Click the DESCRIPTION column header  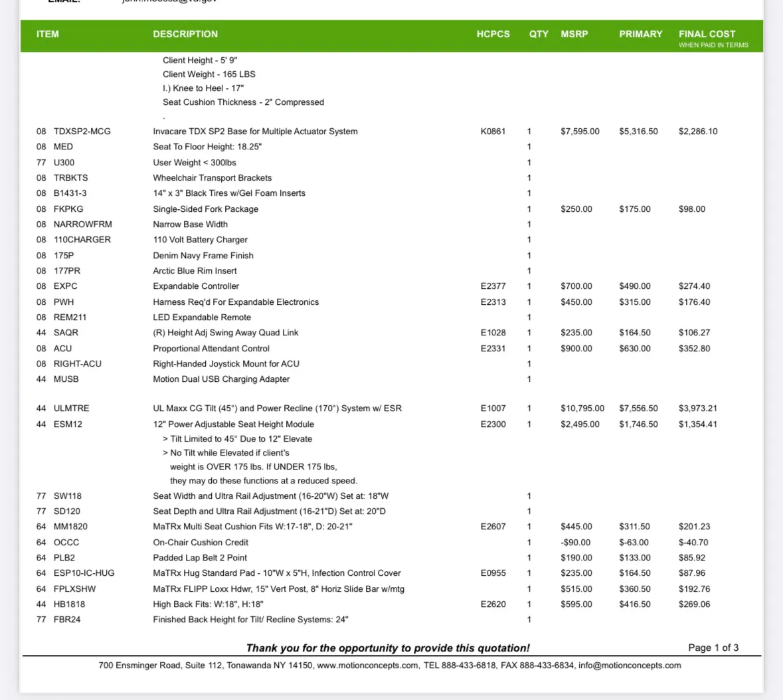pyautogui.click(x=185, y=35)
